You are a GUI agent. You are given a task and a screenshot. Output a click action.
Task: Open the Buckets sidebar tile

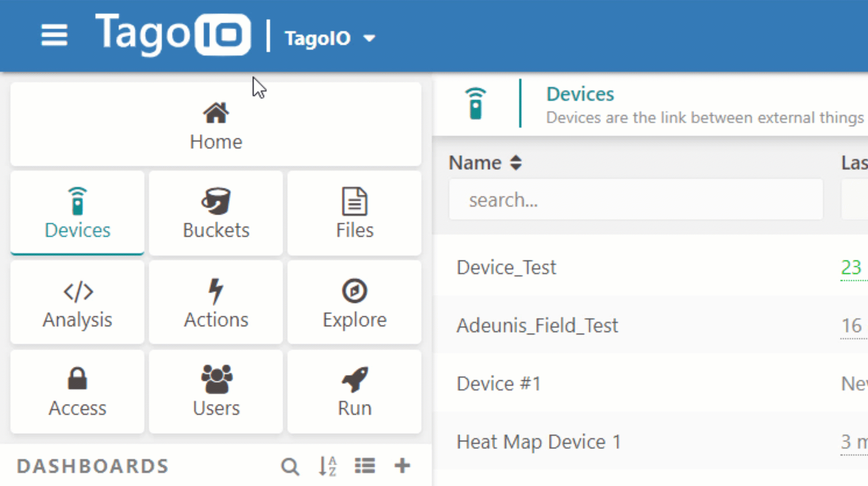[x=216, y=213]
